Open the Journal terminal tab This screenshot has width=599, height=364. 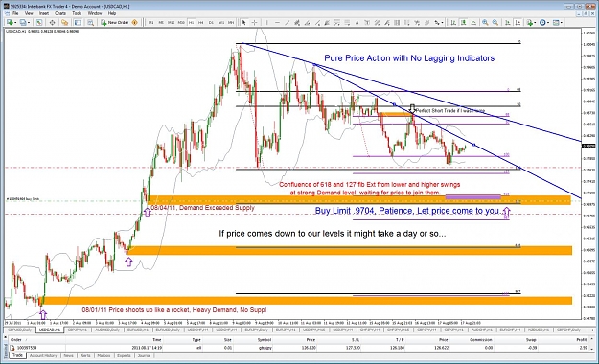144,355
